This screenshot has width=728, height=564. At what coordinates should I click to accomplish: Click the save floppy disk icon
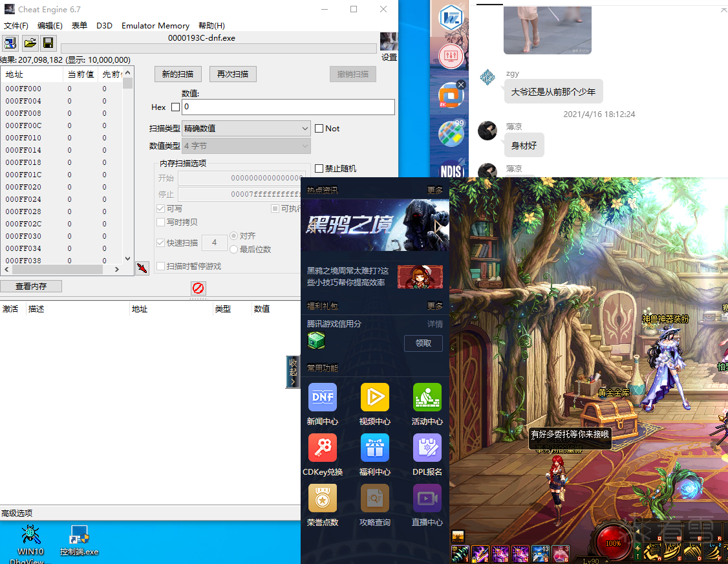(x=48, y=43)
